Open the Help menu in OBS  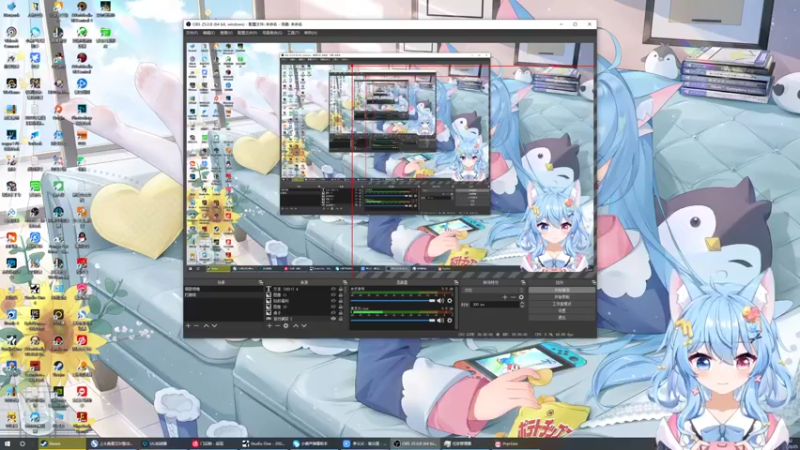[310, 33]
